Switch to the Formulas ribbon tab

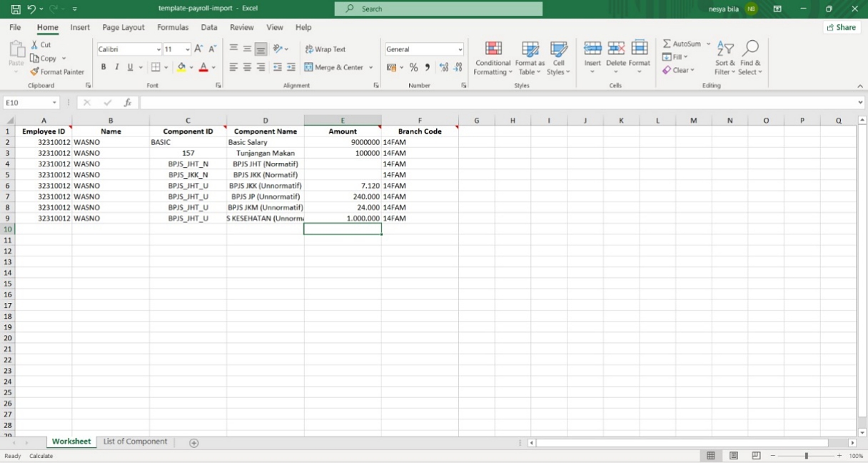coord(173,27)
